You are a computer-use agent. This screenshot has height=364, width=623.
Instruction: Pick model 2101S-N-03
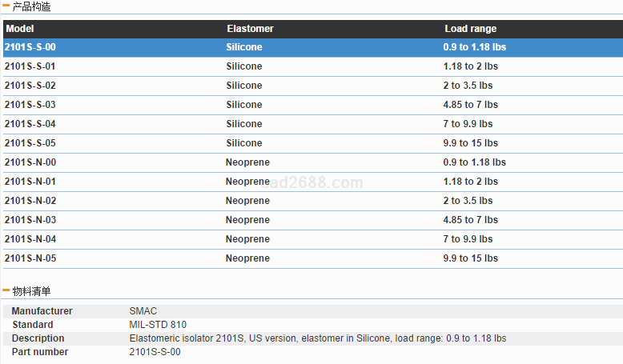pos(30,220)
